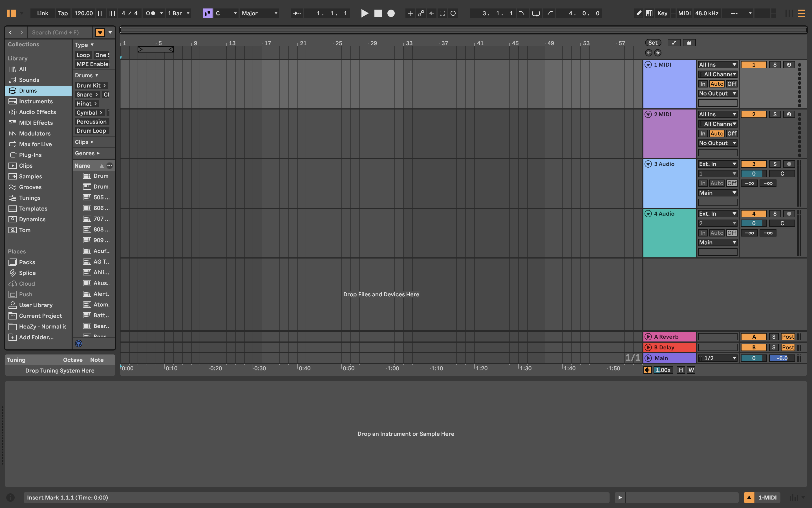Open 3 Audio Ext. In dropdown
The height and width of the screenshot is (508, 812).
click(717, 164)
